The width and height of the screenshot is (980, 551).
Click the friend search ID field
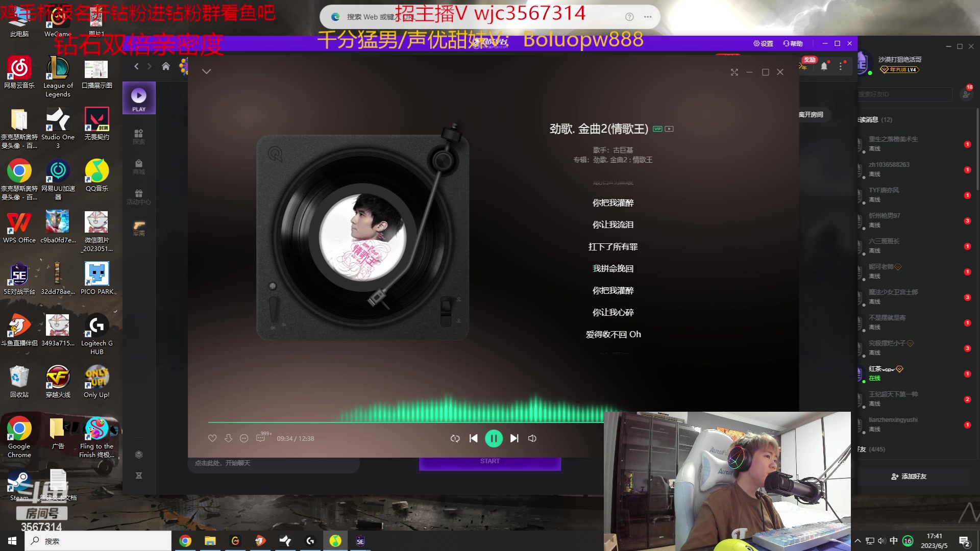coord(905,94)
